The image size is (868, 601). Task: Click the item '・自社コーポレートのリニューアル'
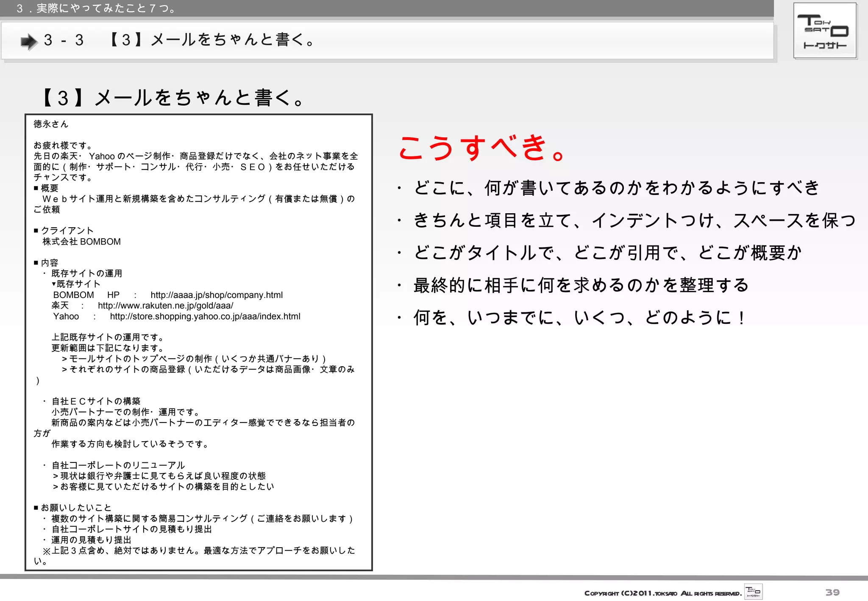[x=114, y=465]
